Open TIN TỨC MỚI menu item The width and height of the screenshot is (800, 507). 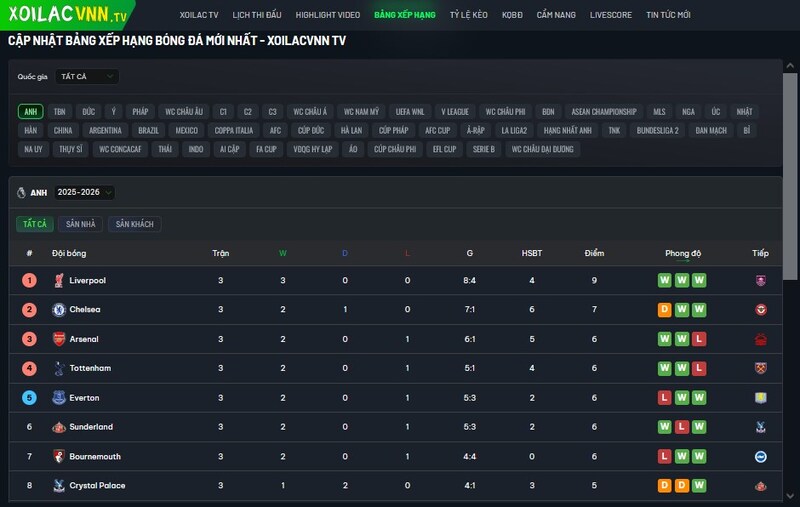[x=668, y=15]
